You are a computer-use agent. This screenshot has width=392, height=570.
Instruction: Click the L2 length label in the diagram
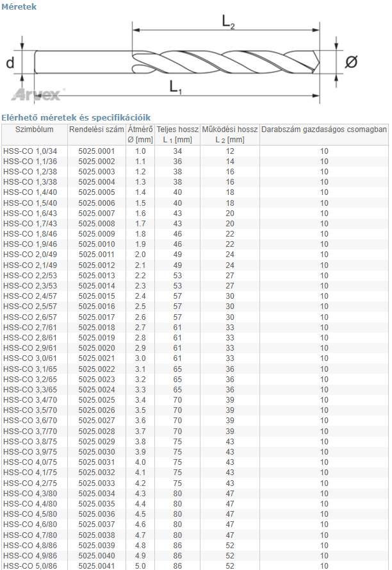[228, 21]
